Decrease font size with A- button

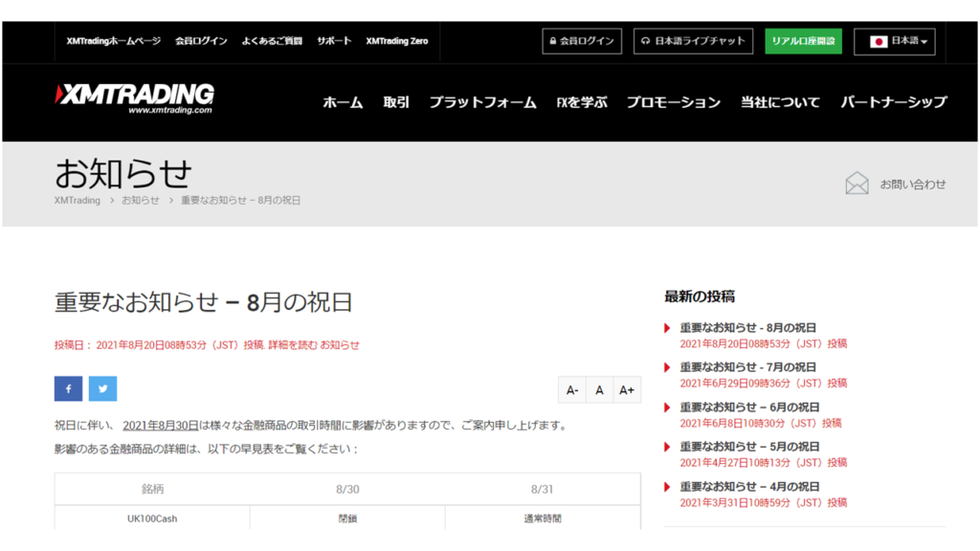coord(572,390)
